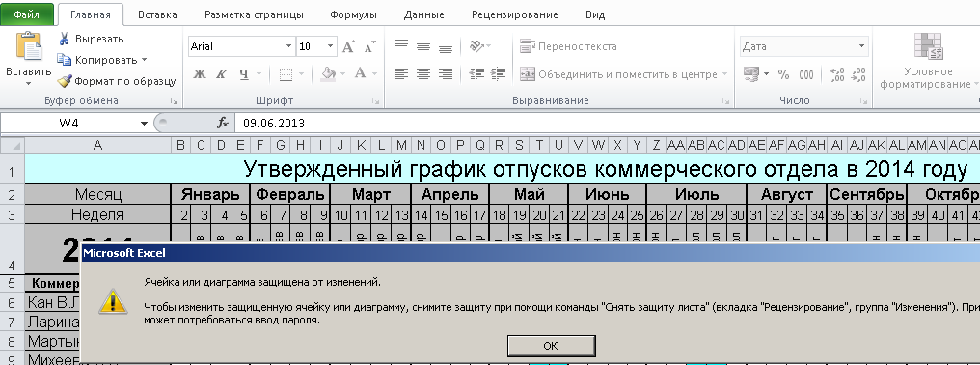Open number format Дата dropdown
980x365 pixels.
point(862,46)
